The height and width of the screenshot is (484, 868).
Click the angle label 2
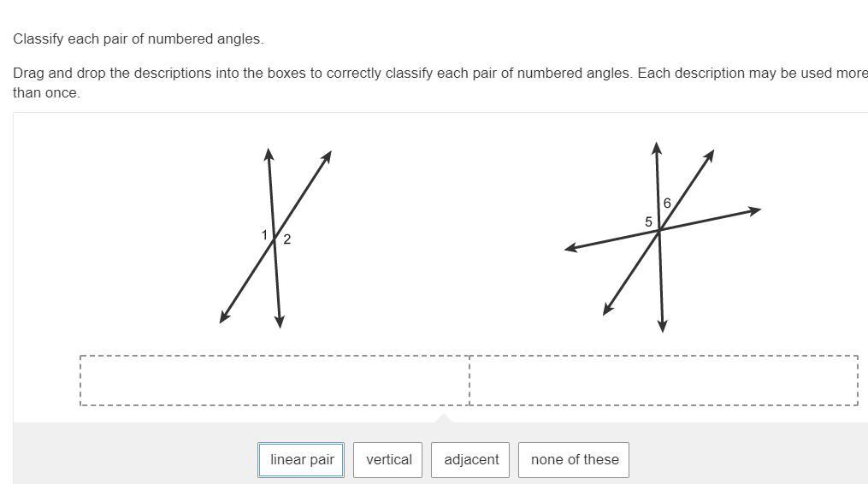286,239
